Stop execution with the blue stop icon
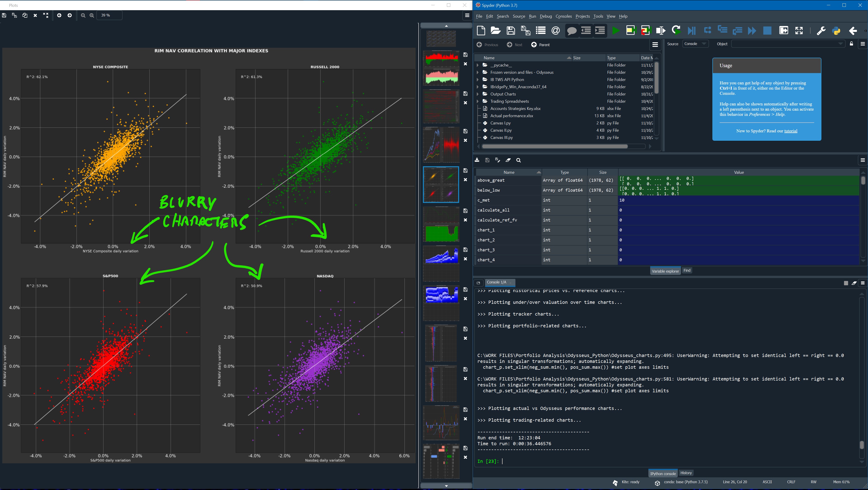 [x=767, y=30]
